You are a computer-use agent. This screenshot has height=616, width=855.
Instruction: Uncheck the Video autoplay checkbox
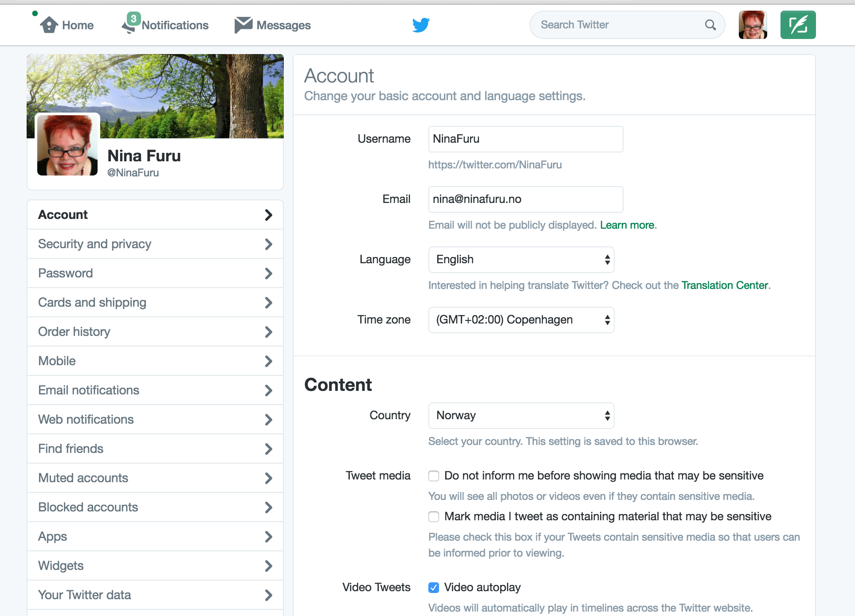[x=434, y=588]
